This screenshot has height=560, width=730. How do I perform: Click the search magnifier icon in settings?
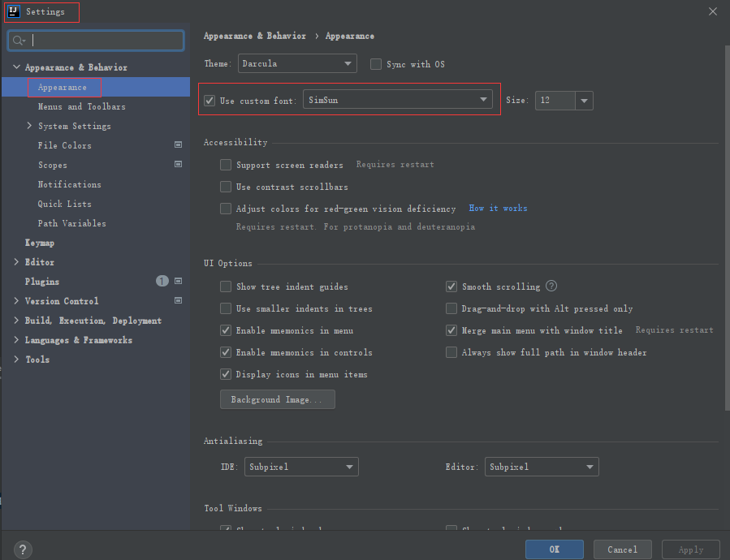pos(18,41)
